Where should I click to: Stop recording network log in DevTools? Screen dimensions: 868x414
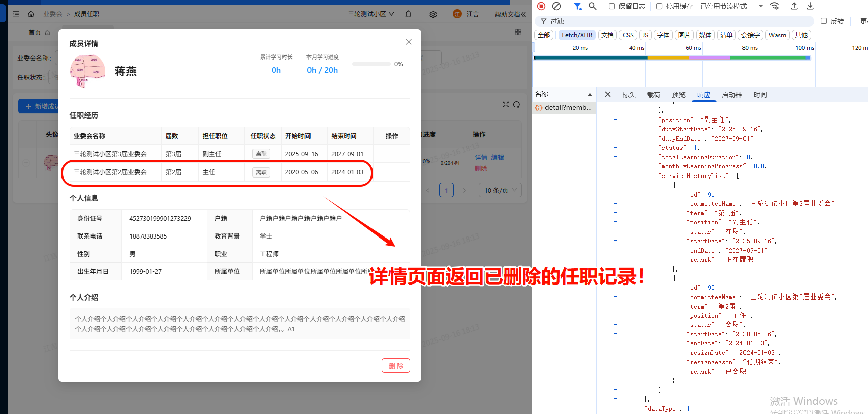(541, 6)
